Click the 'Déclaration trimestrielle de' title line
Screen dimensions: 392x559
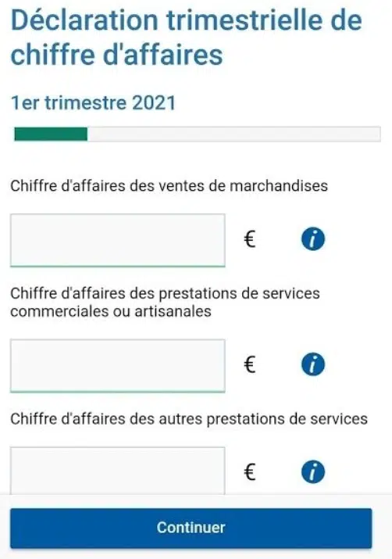187,20
